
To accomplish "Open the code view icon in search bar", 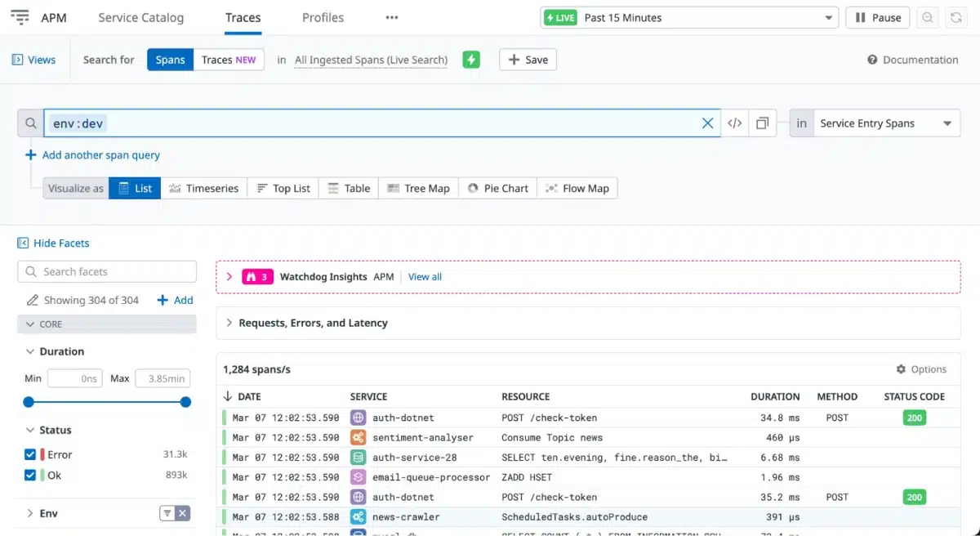I will [735, 123].
